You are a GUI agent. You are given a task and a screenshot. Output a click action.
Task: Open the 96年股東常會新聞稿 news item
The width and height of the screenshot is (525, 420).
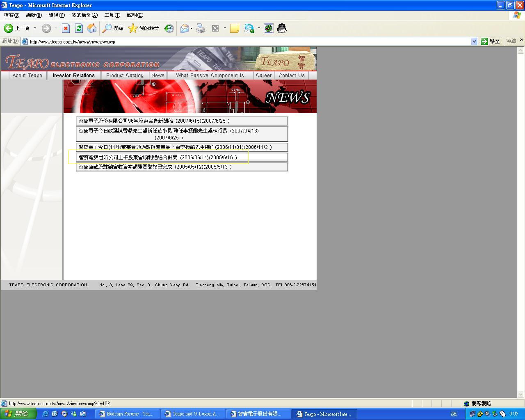[x=182, y=121]
